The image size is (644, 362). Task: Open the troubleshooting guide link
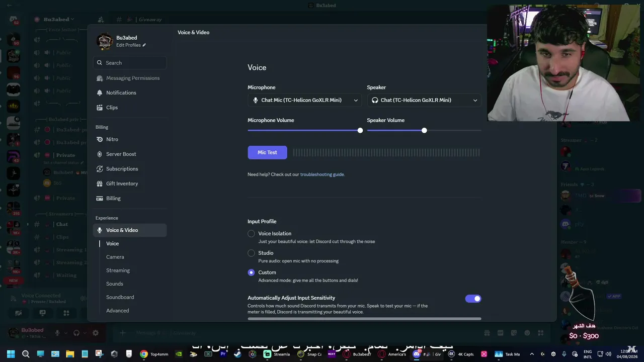[x=322, y=174]
